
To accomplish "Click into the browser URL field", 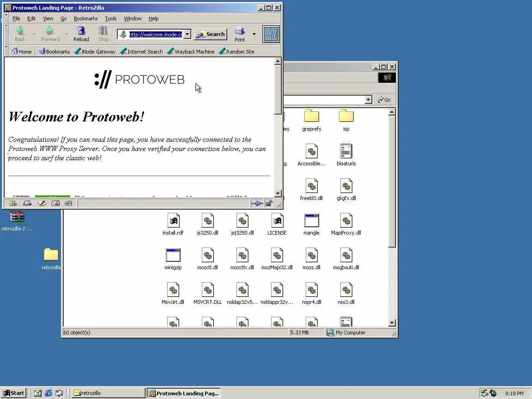I will 155,34.
